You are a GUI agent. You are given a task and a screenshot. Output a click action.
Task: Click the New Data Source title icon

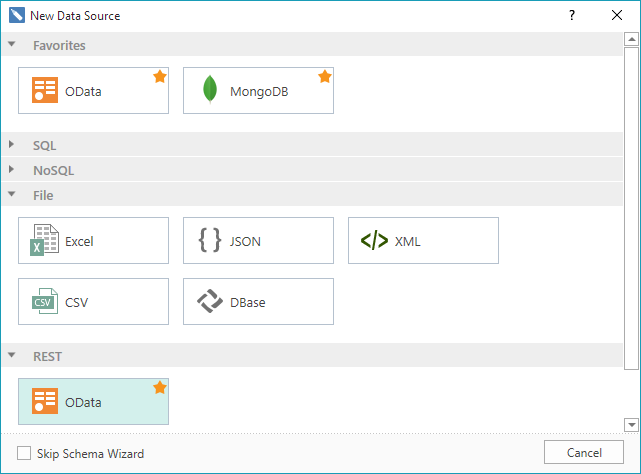(17, 15)
